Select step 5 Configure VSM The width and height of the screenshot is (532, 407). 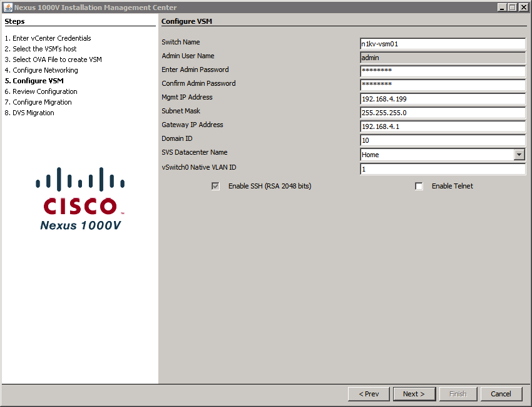34,81
